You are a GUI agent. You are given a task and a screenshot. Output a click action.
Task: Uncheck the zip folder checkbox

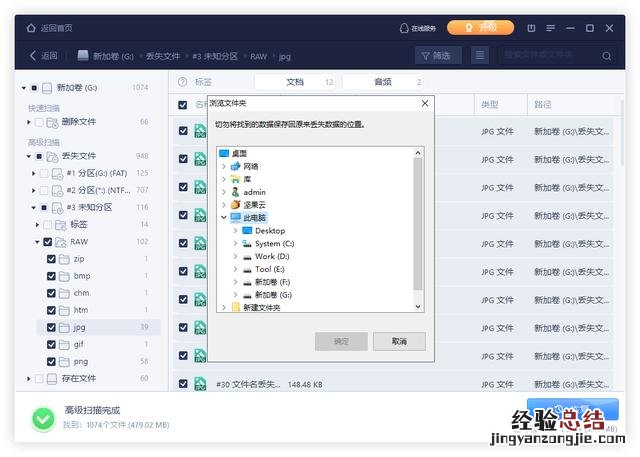coord(51,259)
